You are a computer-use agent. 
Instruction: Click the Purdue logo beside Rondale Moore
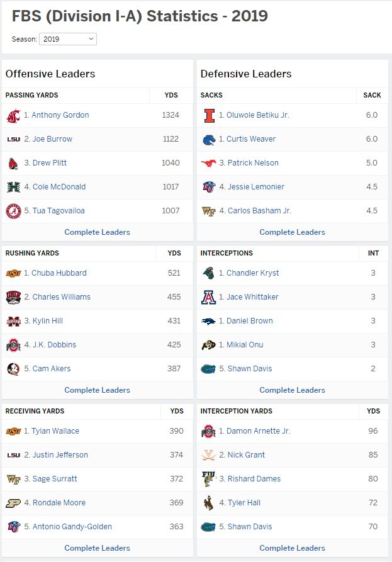click(13, 503)
